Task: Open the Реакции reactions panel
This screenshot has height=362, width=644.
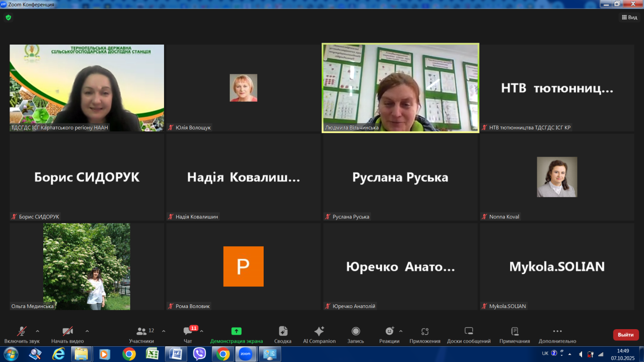Action: click(389, 332)
